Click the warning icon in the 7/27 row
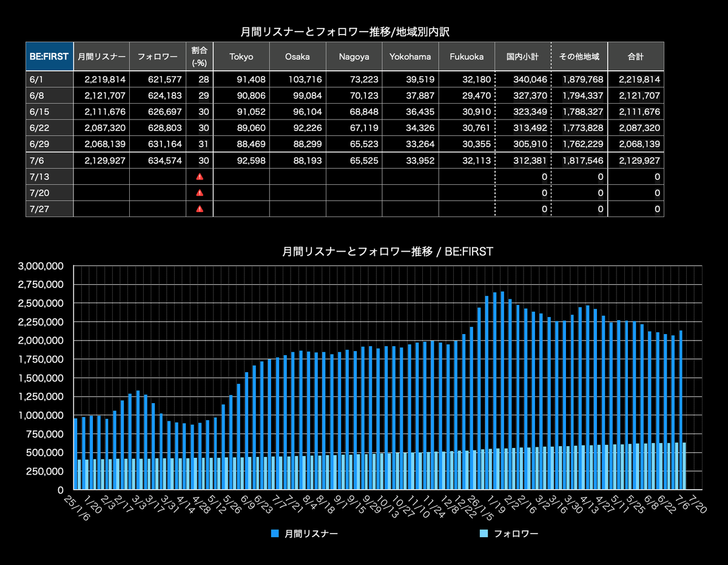 [200, 209]
